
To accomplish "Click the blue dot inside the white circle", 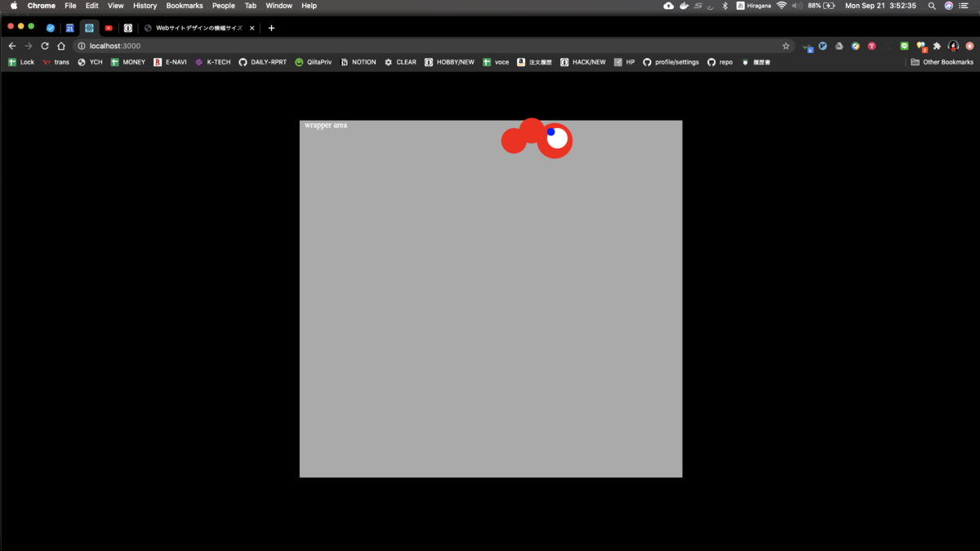I will [551, 132].
